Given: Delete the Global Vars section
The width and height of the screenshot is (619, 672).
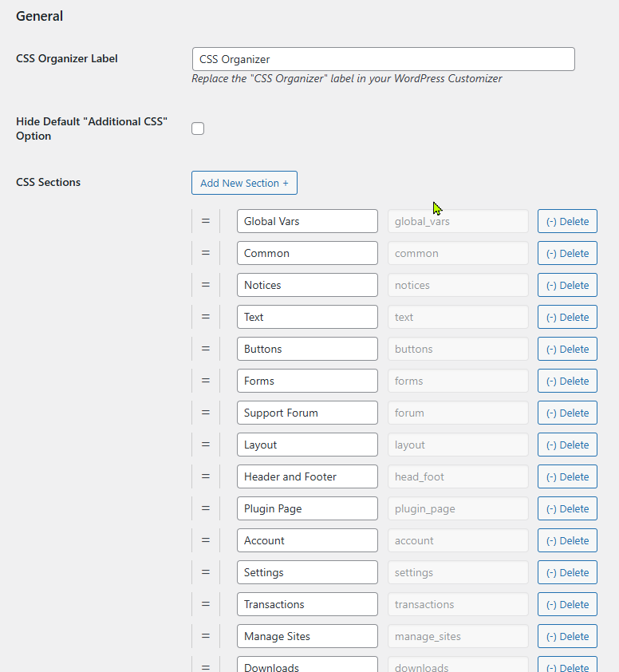Looking at the screenshot, I should tap(567, 221).
